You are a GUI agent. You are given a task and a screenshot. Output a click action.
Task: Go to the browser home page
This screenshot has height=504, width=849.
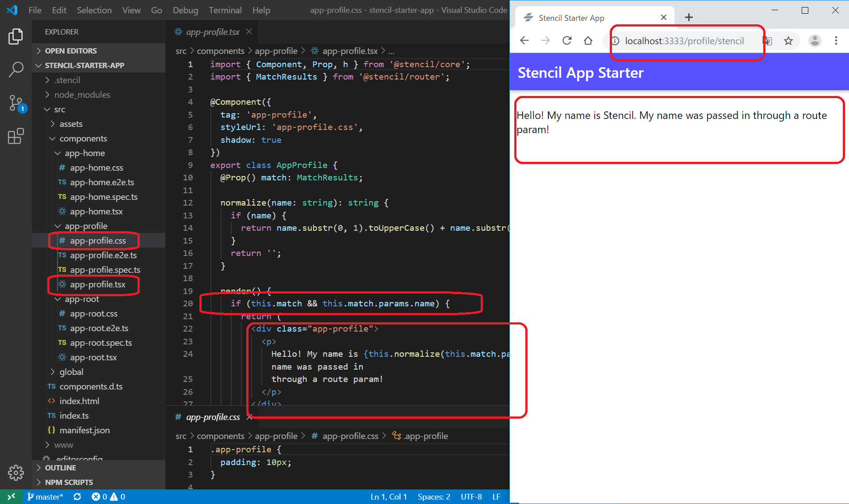(588, 41)
